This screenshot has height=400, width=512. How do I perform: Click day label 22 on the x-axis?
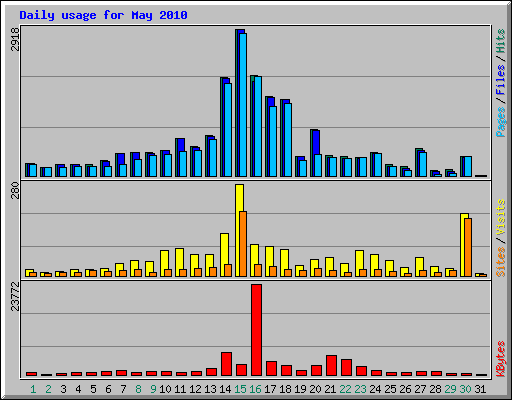345,389
